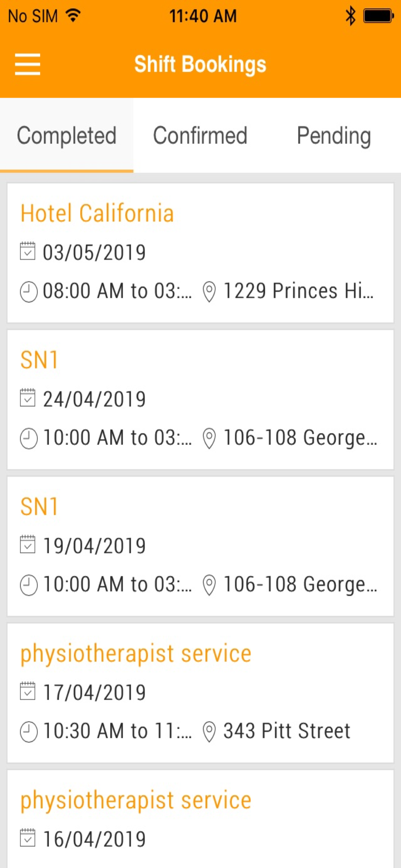Open physiotherapist service booking from 16/04/2019
This screenshot has width=401, height=868.
(200, 819)
